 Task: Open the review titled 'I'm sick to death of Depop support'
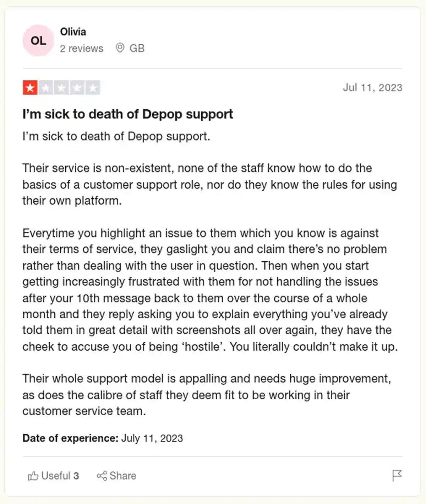pyautogui.click(x=127, y=114)
